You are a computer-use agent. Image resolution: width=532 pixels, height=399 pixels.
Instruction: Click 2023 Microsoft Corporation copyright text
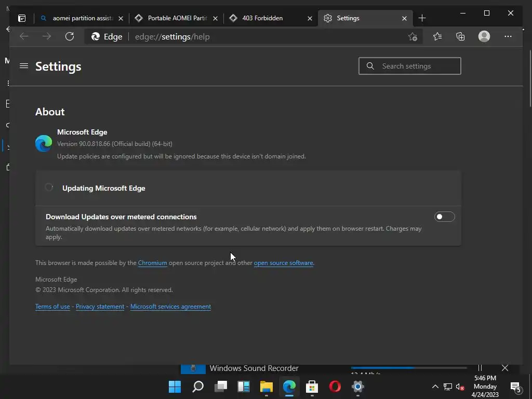coord(104,290)
